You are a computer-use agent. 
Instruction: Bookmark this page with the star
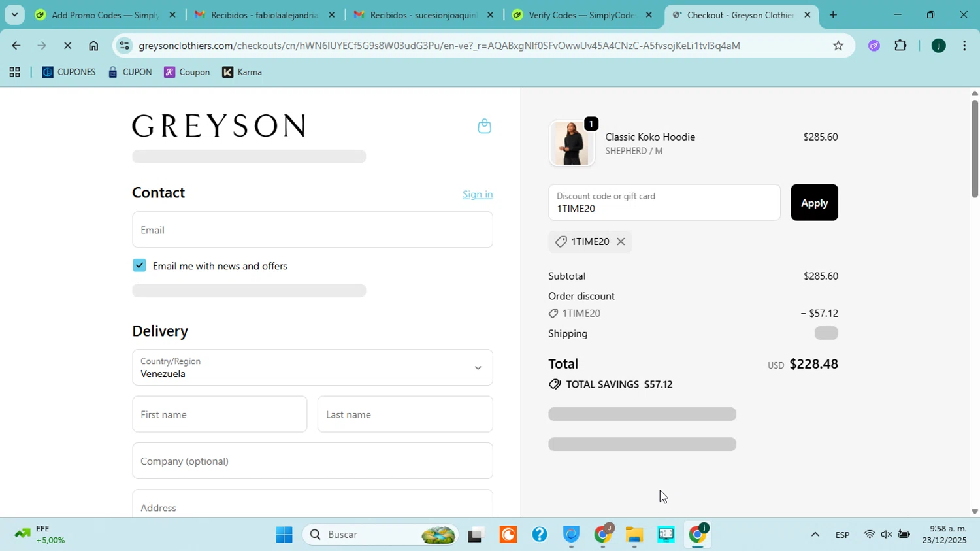[x=838, y=46]
